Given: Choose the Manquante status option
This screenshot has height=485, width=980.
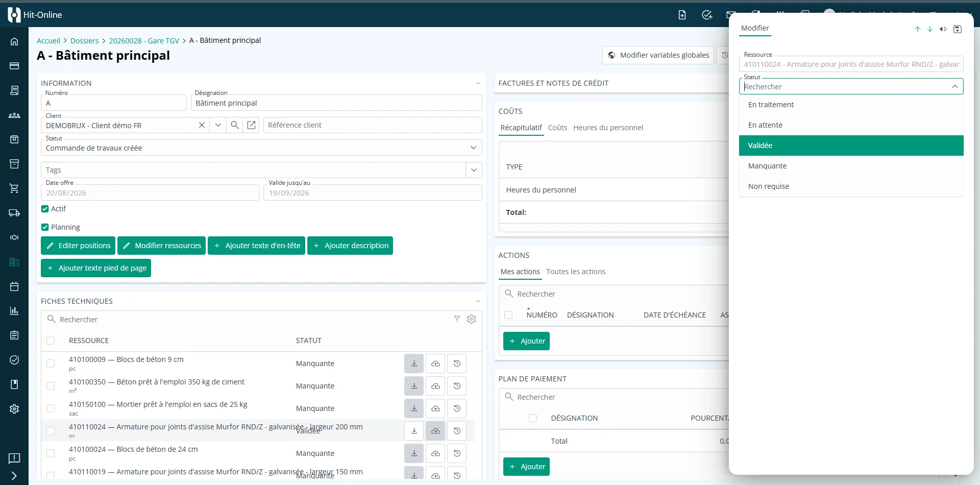Looking at the screenshot, I should (851, 166).
